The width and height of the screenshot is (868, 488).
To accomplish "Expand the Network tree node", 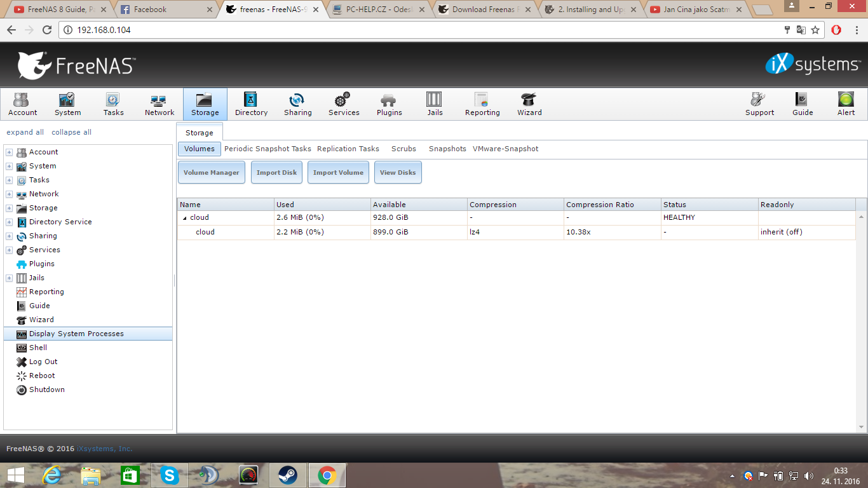I will (9, 194).
